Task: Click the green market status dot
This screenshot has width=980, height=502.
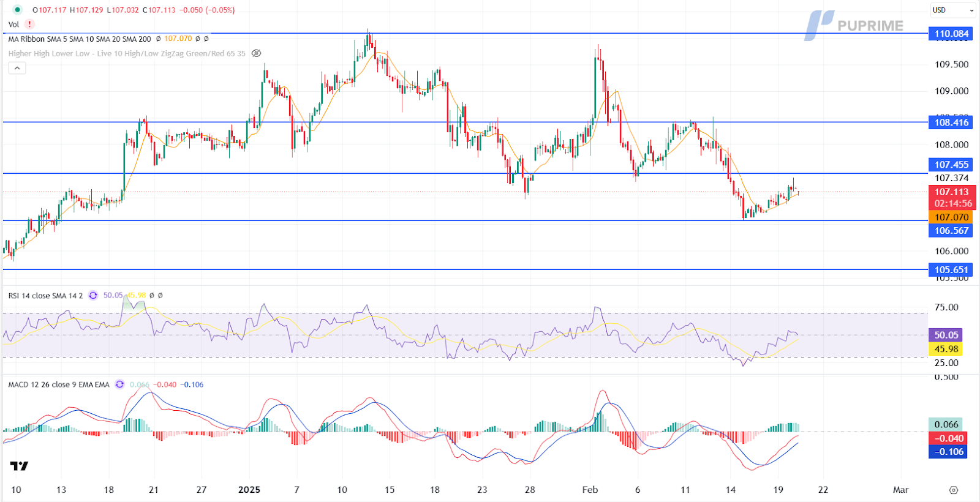Action: pos(17,10)
